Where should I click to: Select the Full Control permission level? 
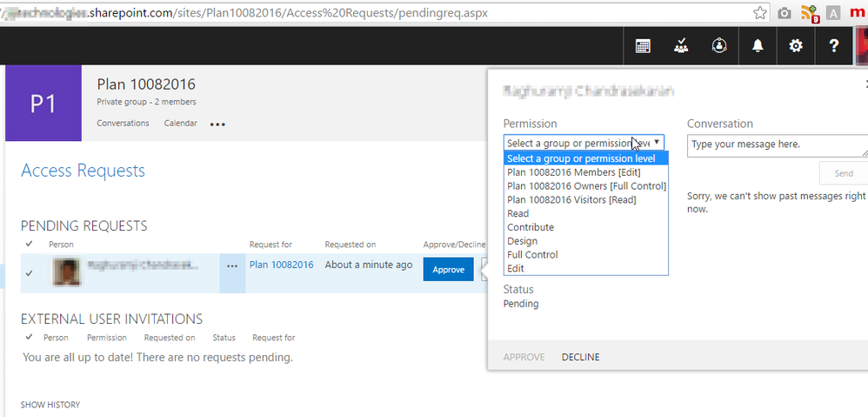(585, 255)
